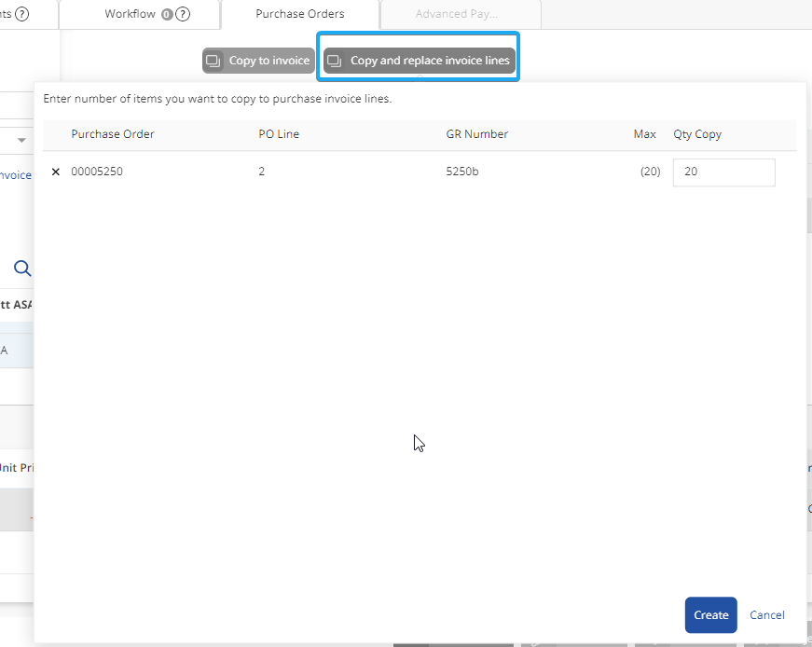This screenshot has height=647, width=812.
Task: Click the Create button
Action: point(710,615)
